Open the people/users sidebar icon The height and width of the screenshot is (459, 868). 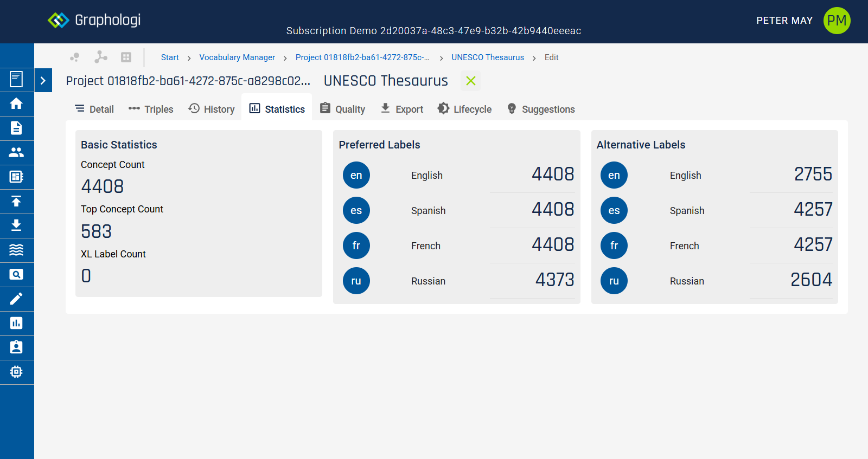click(17, 152)
